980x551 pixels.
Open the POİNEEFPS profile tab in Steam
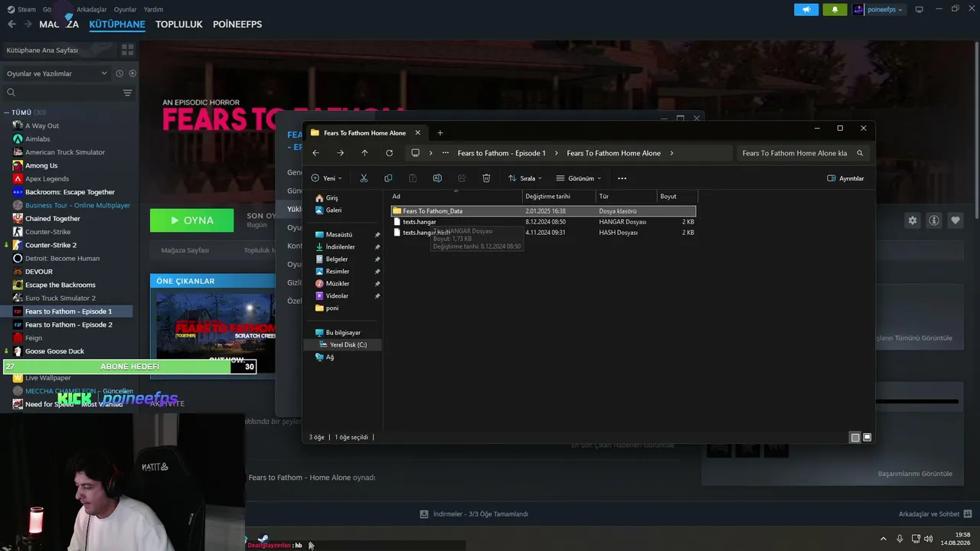tap(237, 24)
